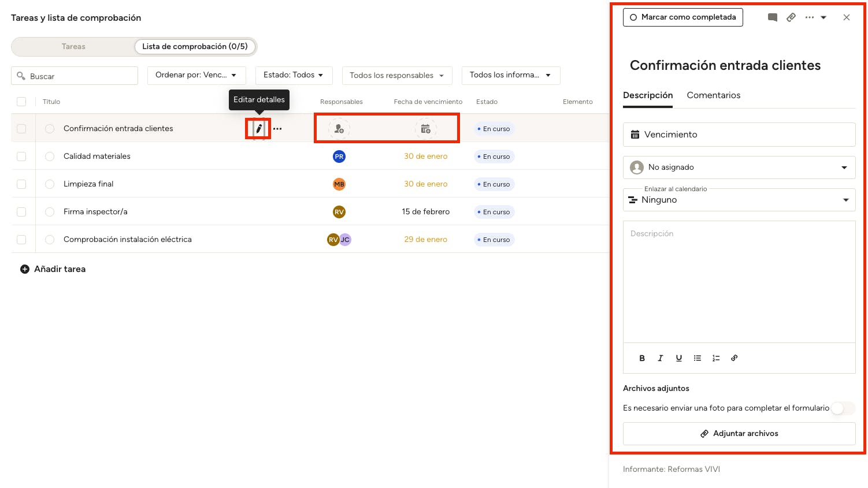Click Marcar como completada button
Viewport: 868px width, 488px height.
[682, 17]
